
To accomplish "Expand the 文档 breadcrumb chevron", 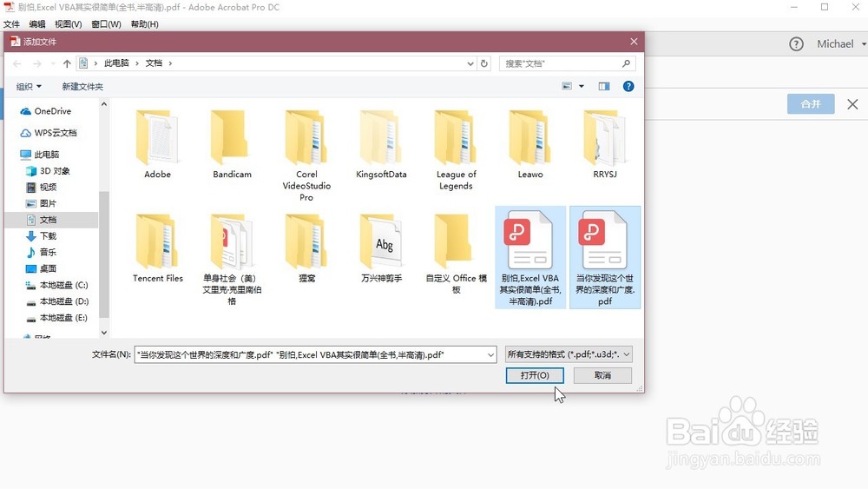I will pyautogui.click(x=170, y=63).
